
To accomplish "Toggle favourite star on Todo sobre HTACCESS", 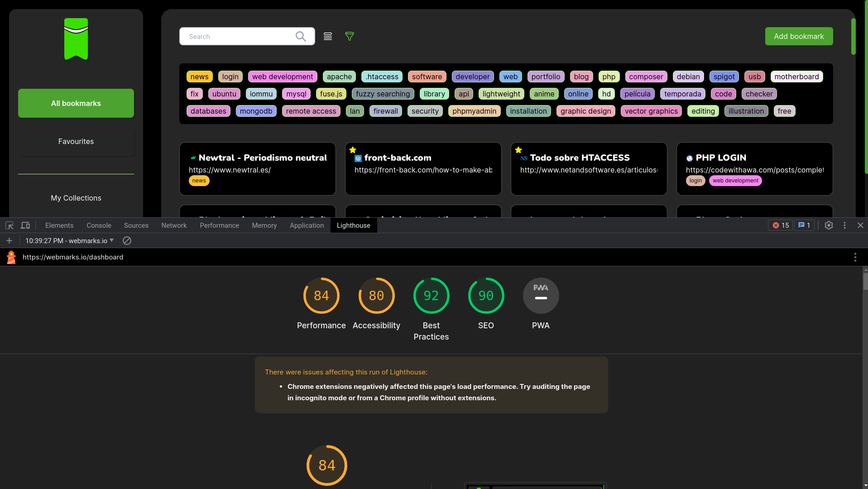I will tap(518, 150).
